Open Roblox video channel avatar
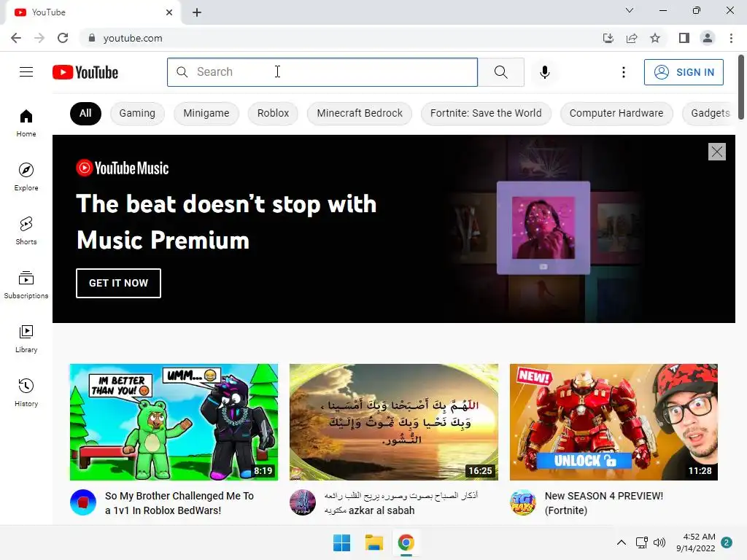 83,502
